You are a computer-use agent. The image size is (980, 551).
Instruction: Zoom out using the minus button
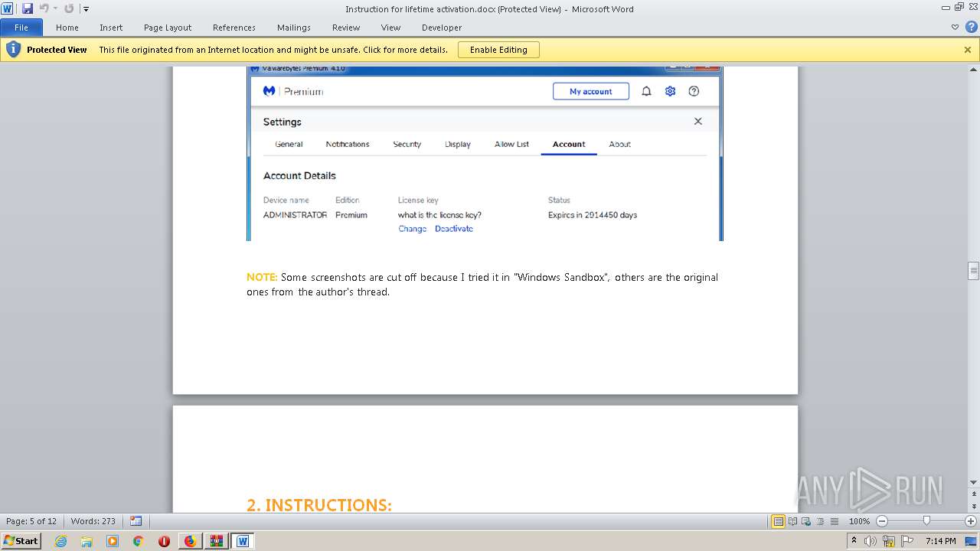[x=882, y=521]
